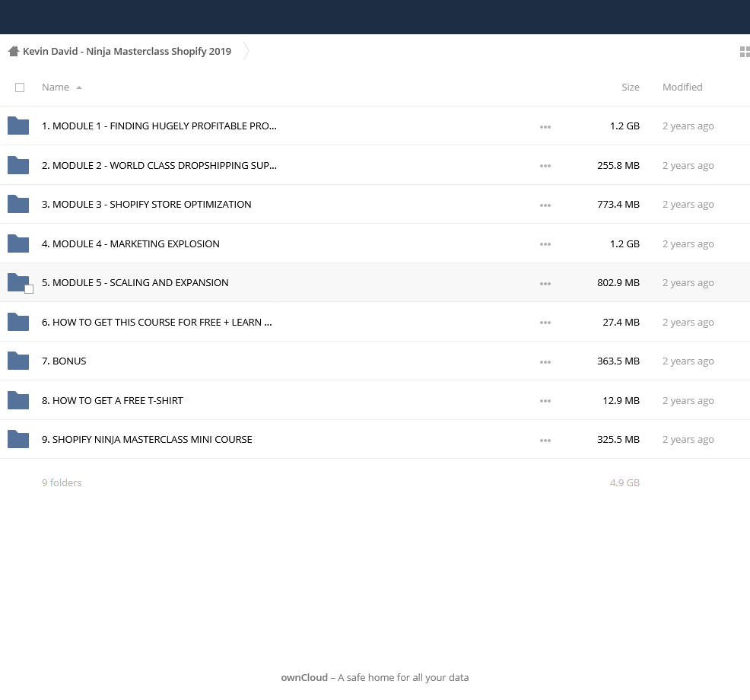Open more actions for row 6 folder
This screenshot has height=700, width=750.
545,323
